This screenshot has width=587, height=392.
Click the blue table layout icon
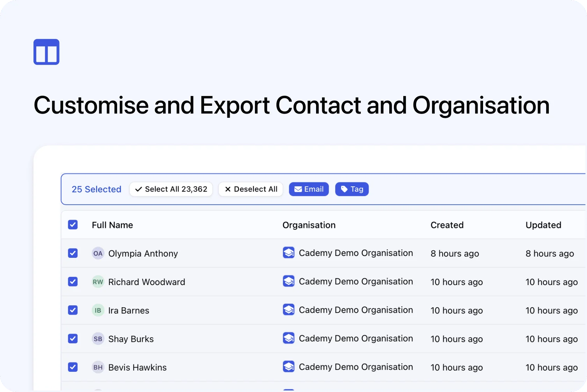click(x=46, y=52)
